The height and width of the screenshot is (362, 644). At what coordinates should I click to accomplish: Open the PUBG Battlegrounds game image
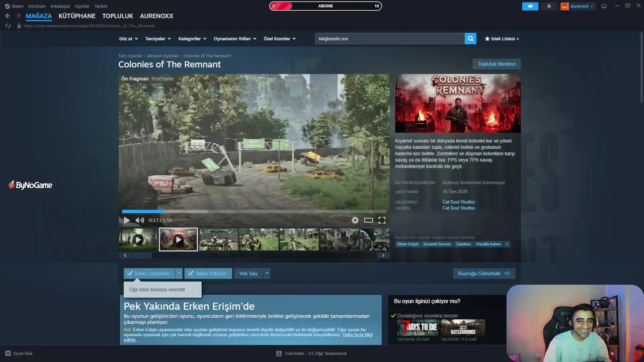tap(463, 327)
